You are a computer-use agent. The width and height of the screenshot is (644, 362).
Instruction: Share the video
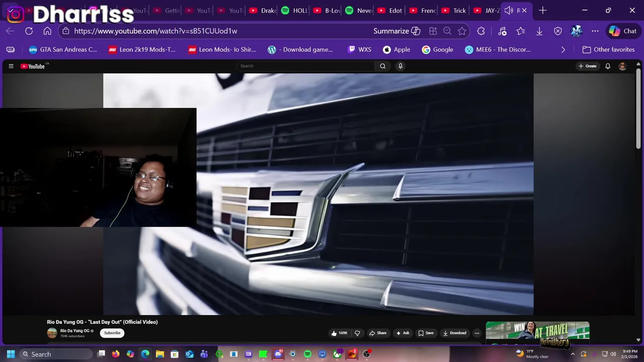tap(378, 333)
